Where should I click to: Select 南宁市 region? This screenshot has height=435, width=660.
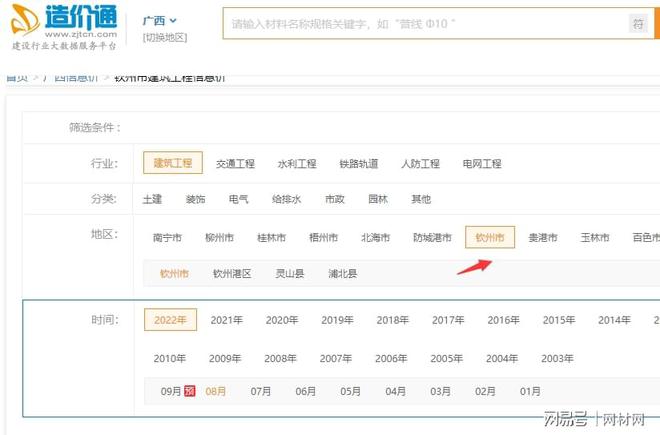pos(168,238)
